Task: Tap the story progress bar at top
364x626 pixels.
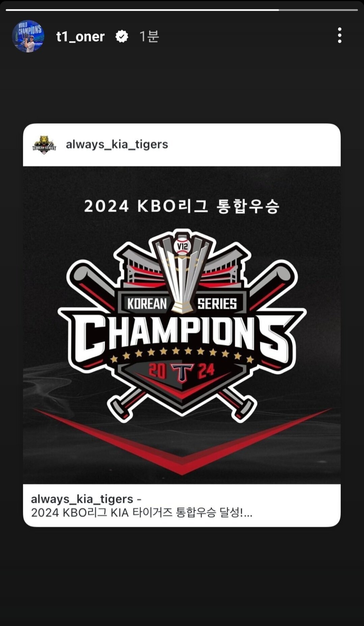Action: tap(182, 10)
